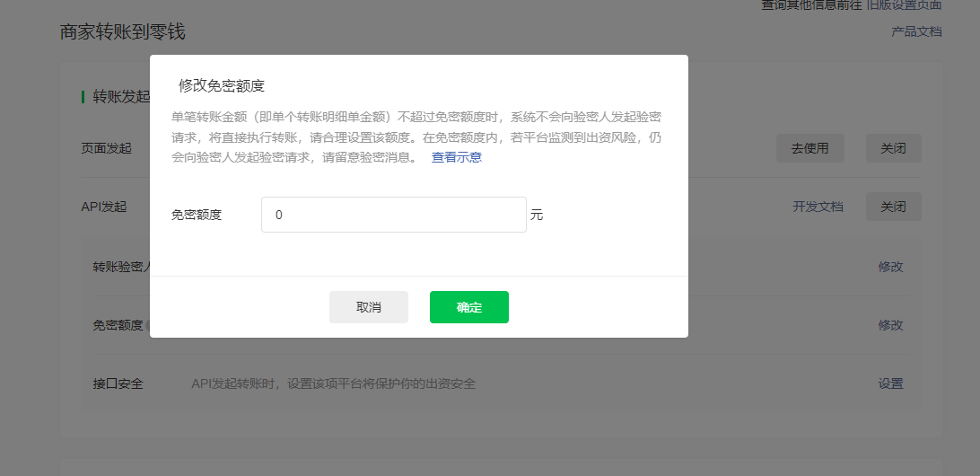Click 修改 in the 免密额度 row
980x476 pixels.
pyautogui.click(x=890, y=325)
